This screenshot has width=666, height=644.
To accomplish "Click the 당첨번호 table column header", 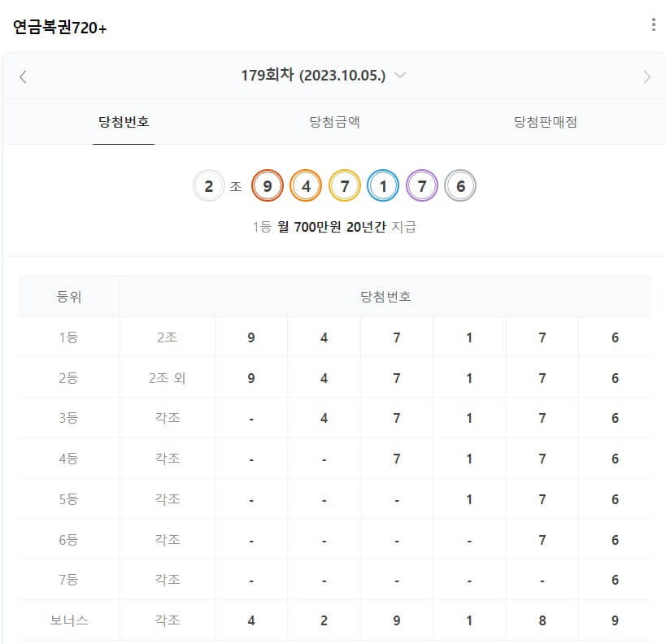I will 385,297.
